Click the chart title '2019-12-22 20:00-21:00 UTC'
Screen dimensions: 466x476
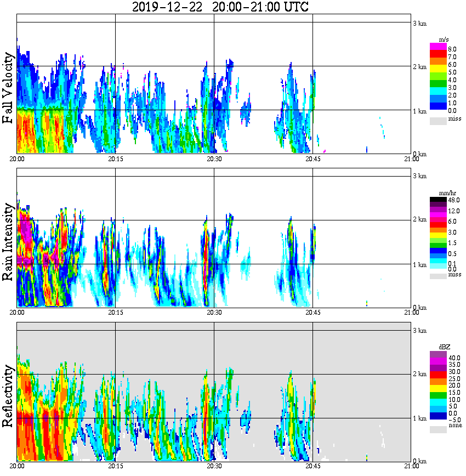tap(220, 7)
